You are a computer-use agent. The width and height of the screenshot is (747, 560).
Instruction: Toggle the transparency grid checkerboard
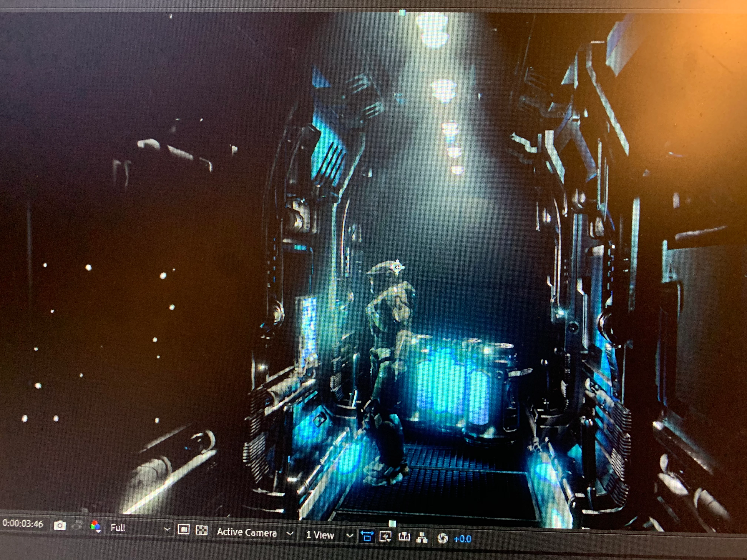point(202,530)
